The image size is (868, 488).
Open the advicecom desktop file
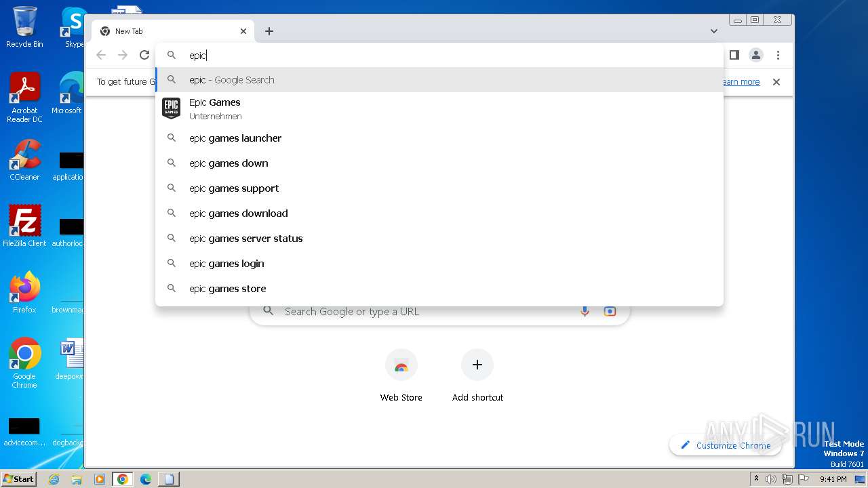(24, 431)
